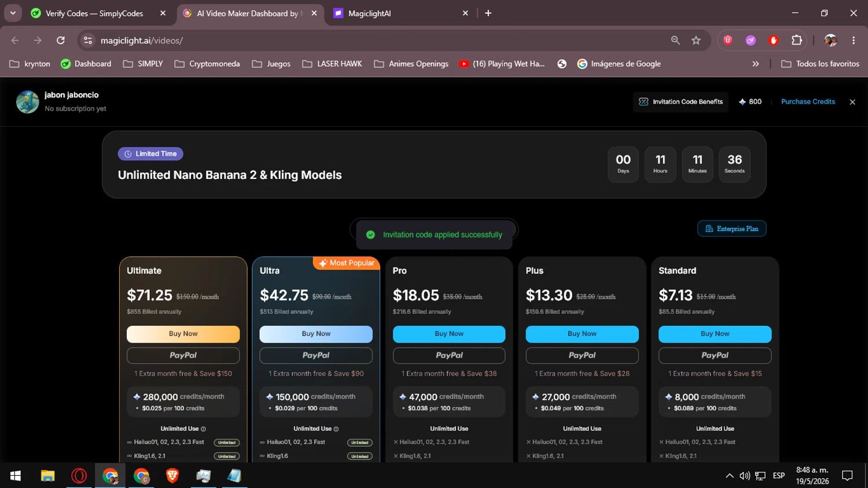Open Todos los favoritos folder
Screen dimensions: 868x488
(821, 64)
